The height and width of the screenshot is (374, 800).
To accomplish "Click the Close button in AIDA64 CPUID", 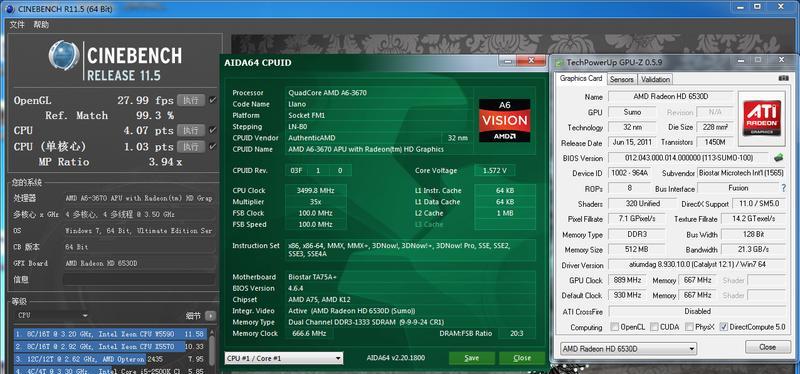I will (522, 358).
